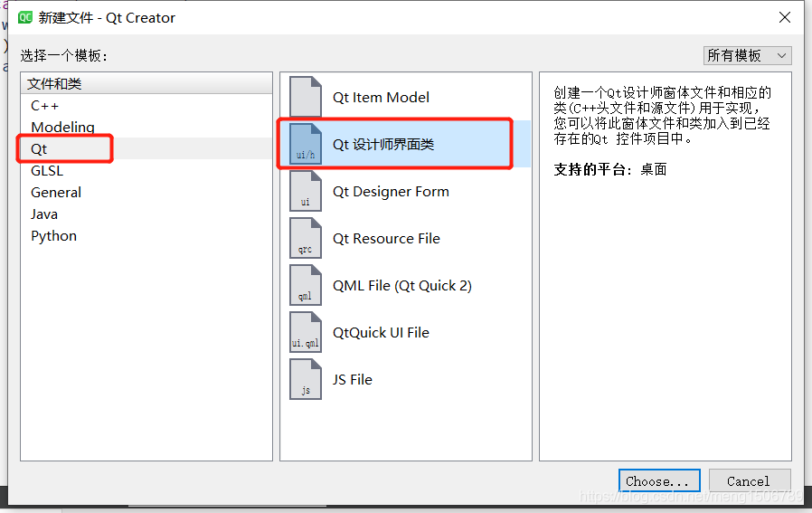Select the General category
Viewport: 812px width, 513px height.
tap(146, 192)
